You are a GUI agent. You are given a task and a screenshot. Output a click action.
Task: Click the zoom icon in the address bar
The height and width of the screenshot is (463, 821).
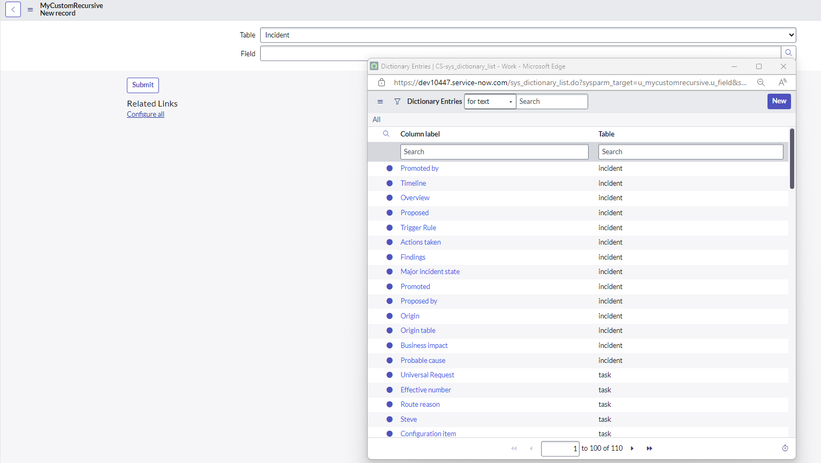[x=761, y=82]
